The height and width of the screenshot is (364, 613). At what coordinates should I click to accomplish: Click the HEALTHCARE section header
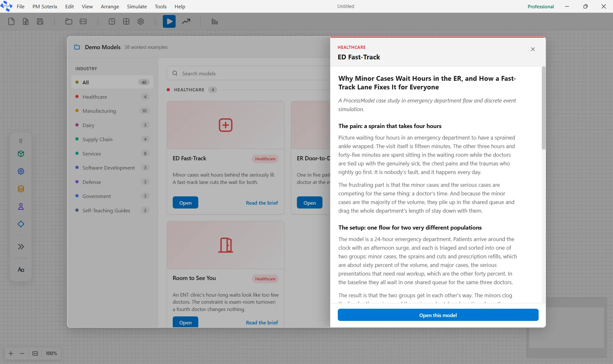[x=189, y=90]
